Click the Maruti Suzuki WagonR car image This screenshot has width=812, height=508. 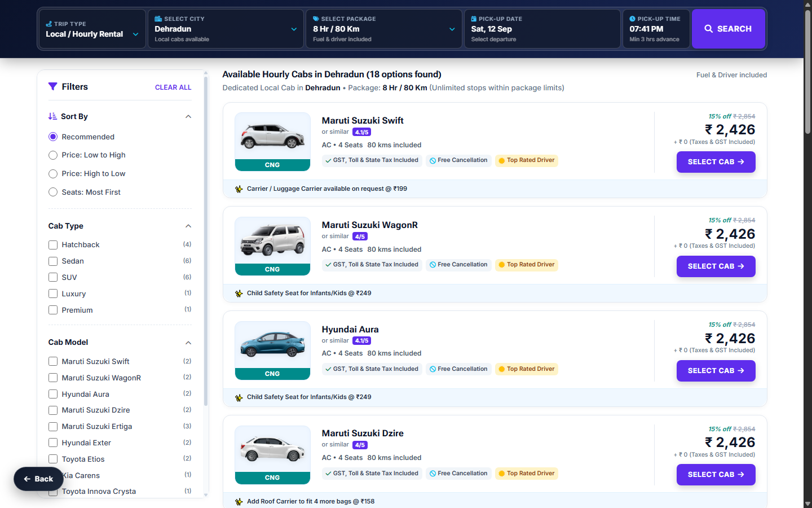pos(272,241)
